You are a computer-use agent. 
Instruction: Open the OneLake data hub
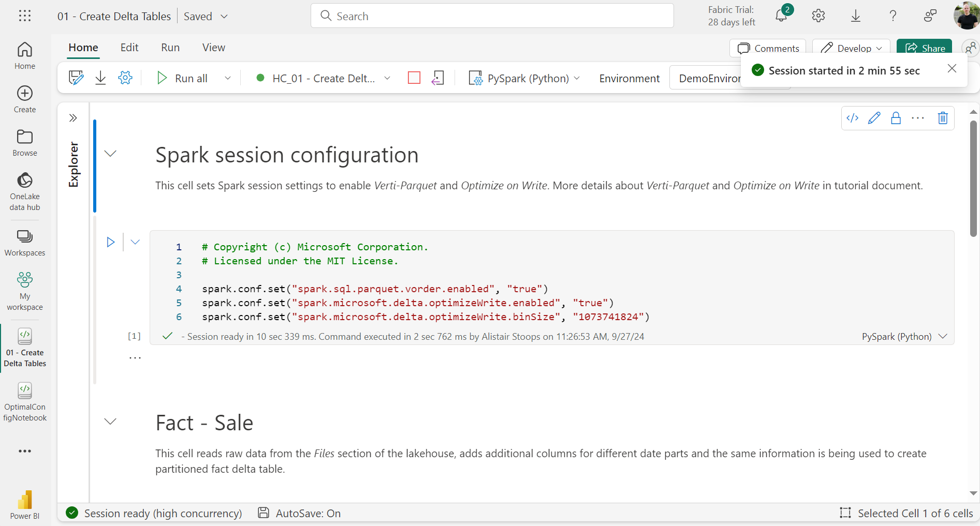coord(24,190)
